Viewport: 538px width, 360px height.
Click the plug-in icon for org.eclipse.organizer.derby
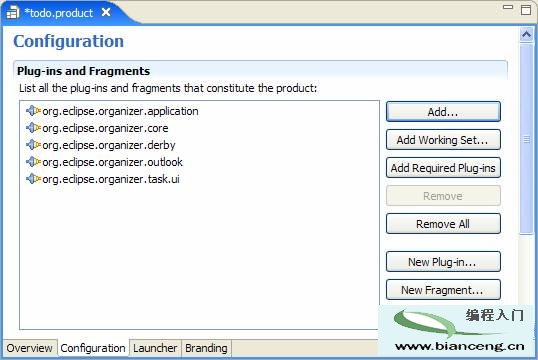click(x=33, y=145)
